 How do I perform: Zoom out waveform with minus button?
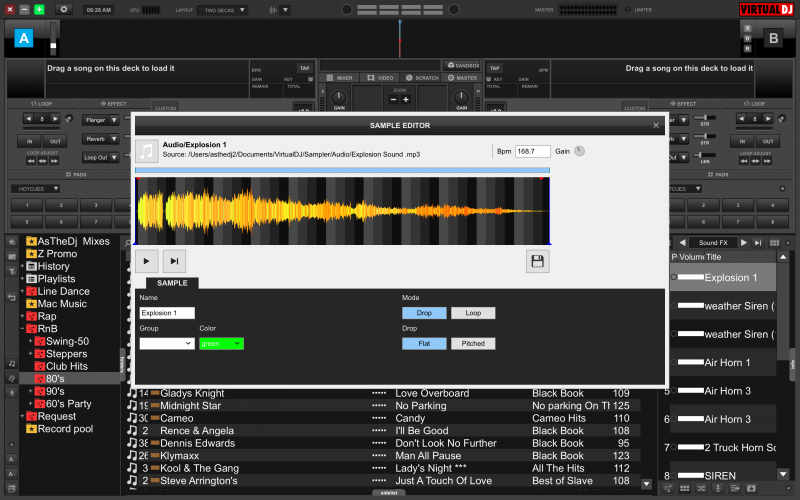pyautogui.click(x=393, y=99)
